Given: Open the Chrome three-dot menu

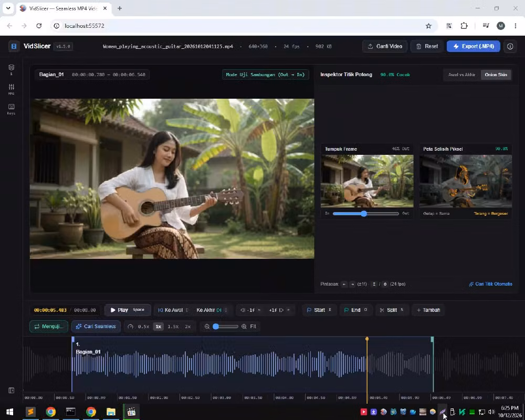Looking at the screenshot, I should [516, 26].
